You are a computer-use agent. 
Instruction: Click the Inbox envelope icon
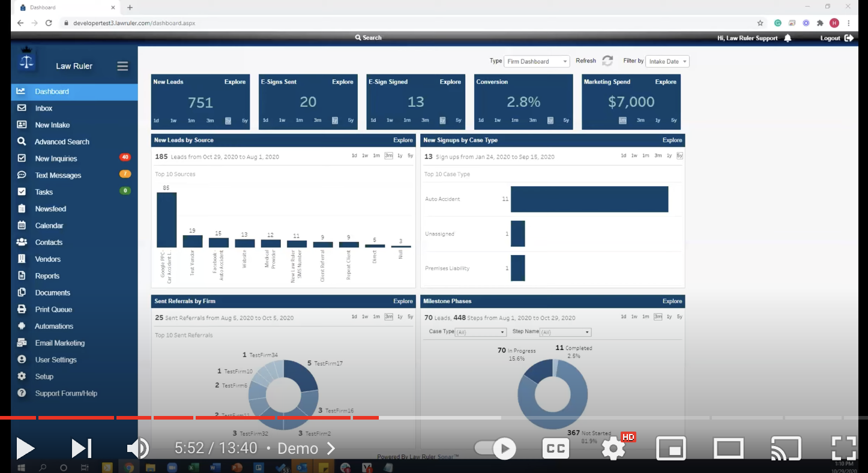tap(22, 108)
